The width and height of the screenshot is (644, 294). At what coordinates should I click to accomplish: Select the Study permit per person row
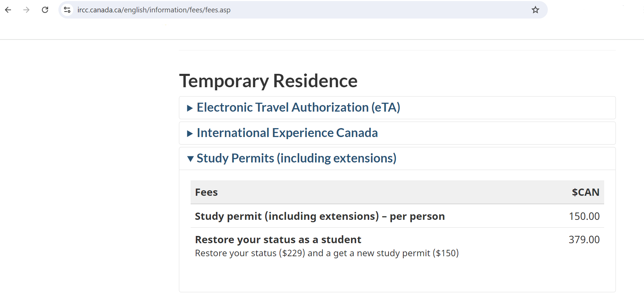319,216
